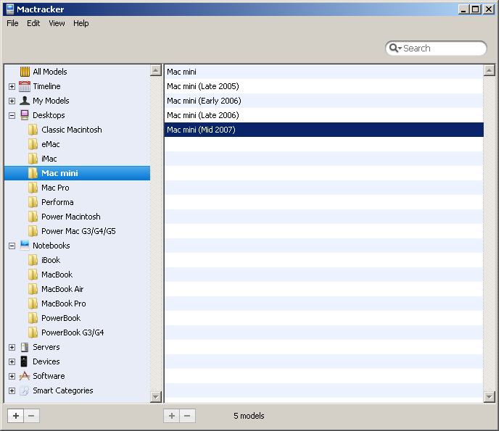The width and height of the screenshot is (504, 431).
Task: Expand the My Models tree node
Action: [12, 101]
